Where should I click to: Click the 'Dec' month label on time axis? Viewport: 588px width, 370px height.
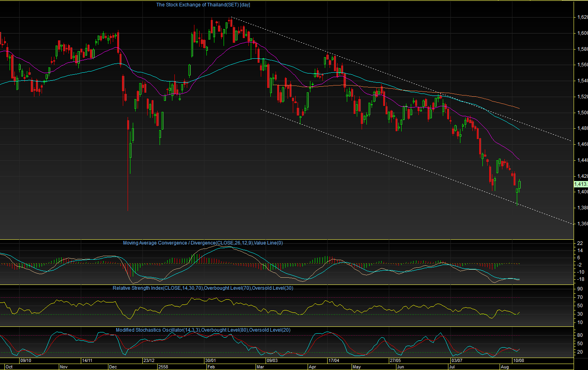[x=113, y=367]
